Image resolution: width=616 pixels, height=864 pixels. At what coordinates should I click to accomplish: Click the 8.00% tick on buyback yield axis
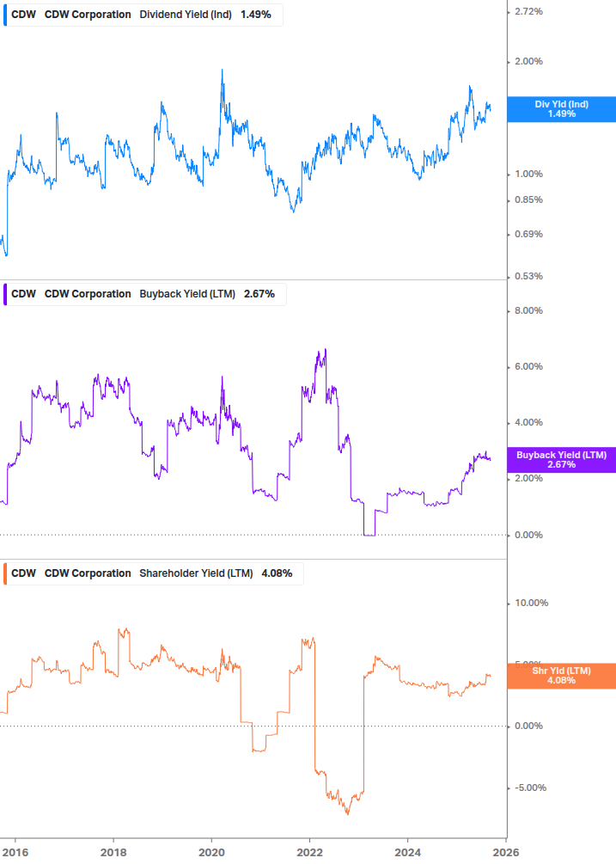tap(528, 310)
